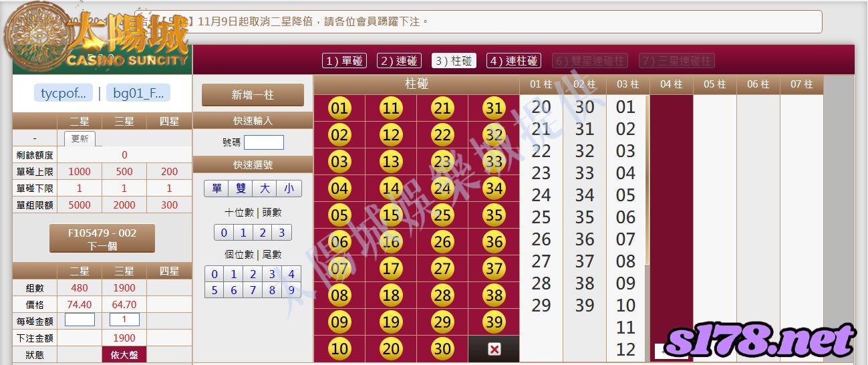
Task: Select ball 30
Action: (x=442, y=349)
